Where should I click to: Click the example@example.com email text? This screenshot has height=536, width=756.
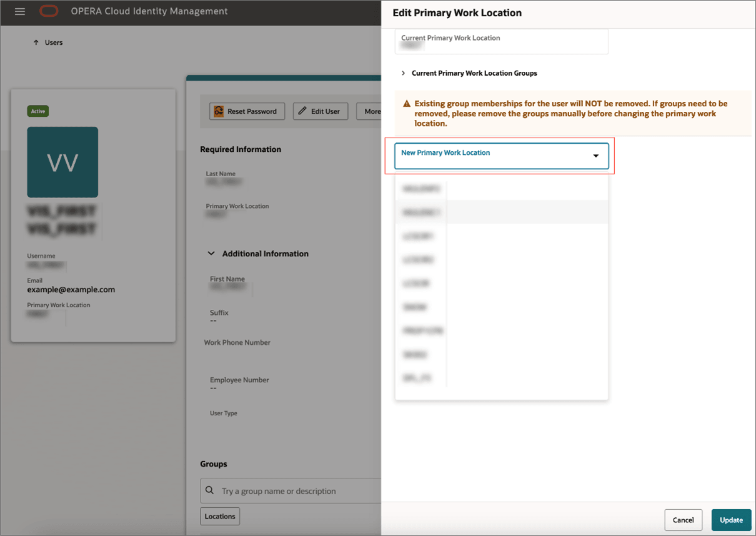pyautogui.click(x=71, y=289)
